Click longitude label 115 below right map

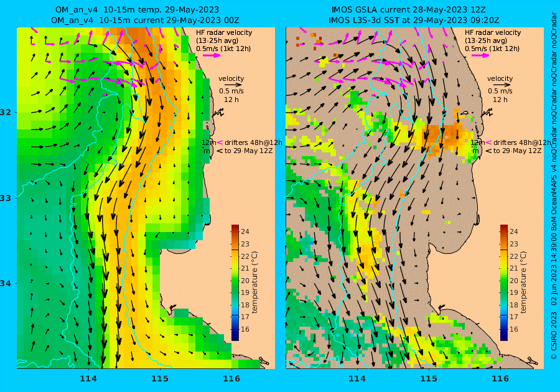click(429, 379)
